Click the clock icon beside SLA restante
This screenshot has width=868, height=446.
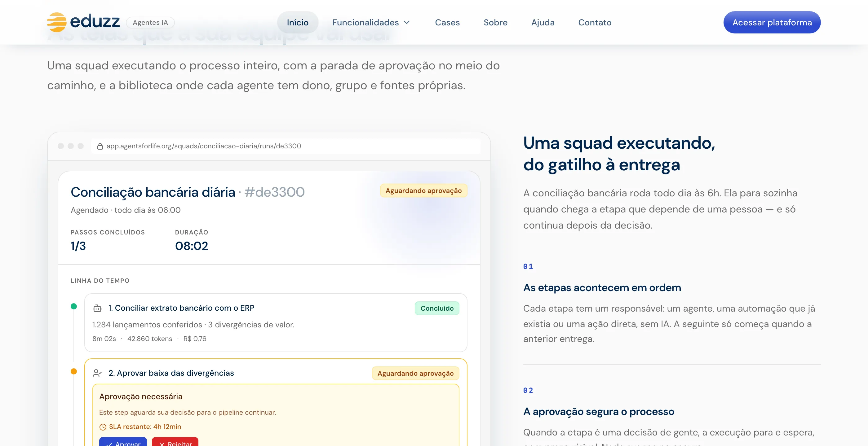pyautogui.click(x=103, y=427)
